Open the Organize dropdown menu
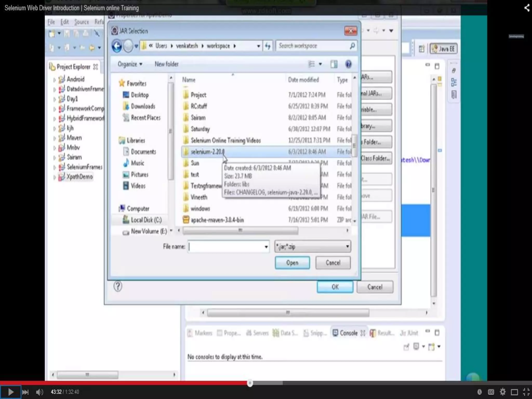The image size is (532, 399). click(x=130, y=64)
